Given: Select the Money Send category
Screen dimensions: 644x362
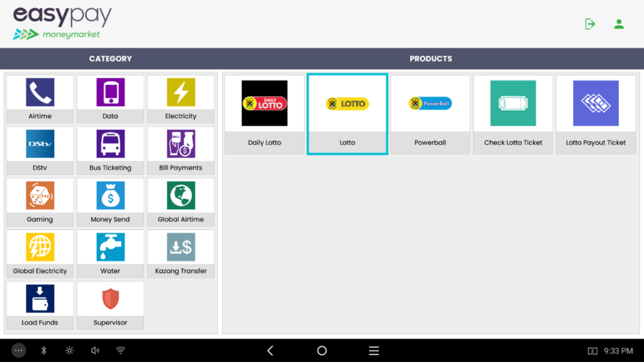Looking at the screenshot, I should 110,202.
